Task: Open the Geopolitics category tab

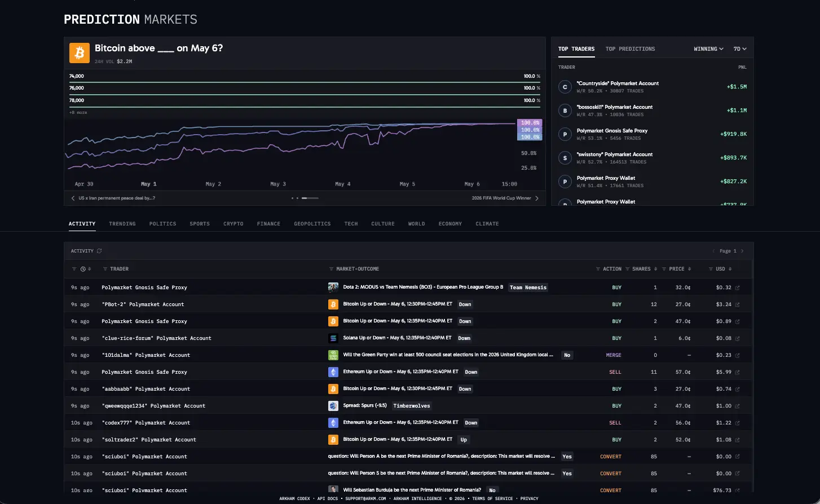Action: [x=312, y=224]
